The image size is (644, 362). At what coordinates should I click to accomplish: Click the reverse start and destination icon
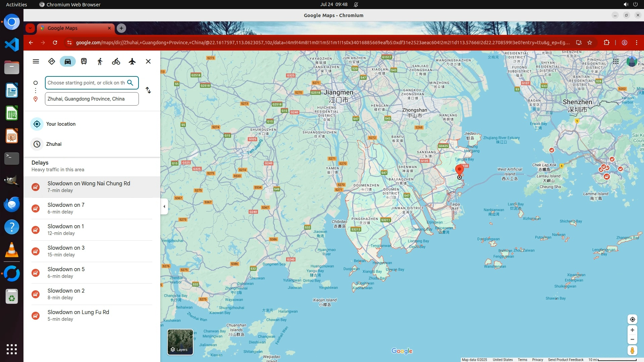click(148, 90)
